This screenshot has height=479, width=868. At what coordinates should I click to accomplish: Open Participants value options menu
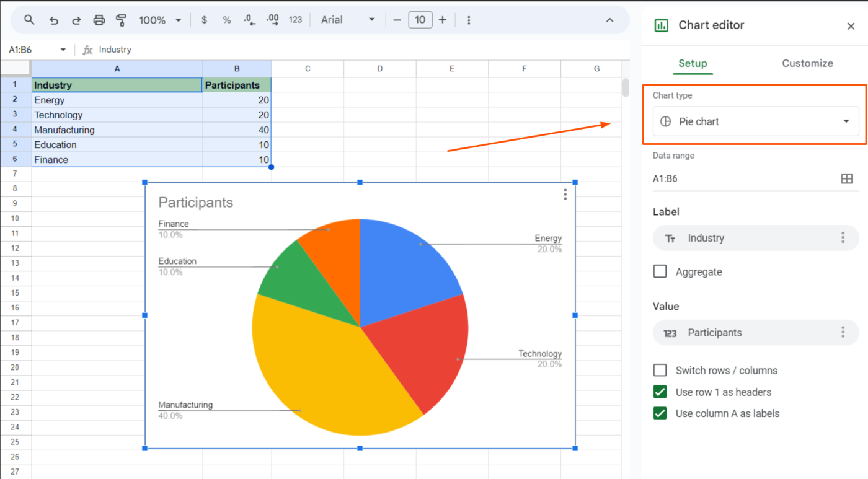pyautogui.click(x=843, y=333)
